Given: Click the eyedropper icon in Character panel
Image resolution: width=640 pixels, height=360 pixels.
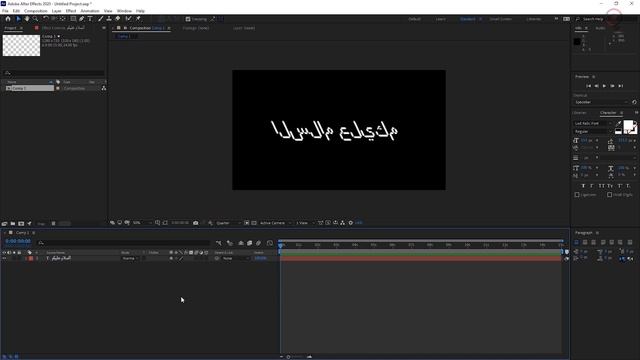Looking at the screenshot, I should pyautogui.click(x=618, y=123).
